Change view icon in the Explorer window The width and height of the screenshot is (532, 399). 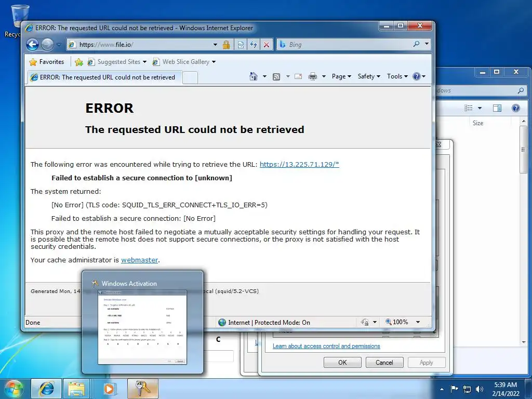(469, 108)
